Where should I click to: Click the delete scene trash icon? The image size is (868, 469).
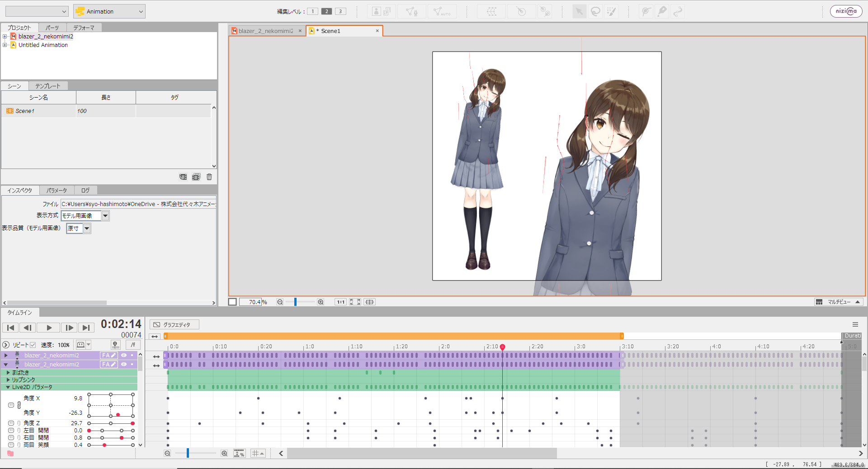(209, 177)
